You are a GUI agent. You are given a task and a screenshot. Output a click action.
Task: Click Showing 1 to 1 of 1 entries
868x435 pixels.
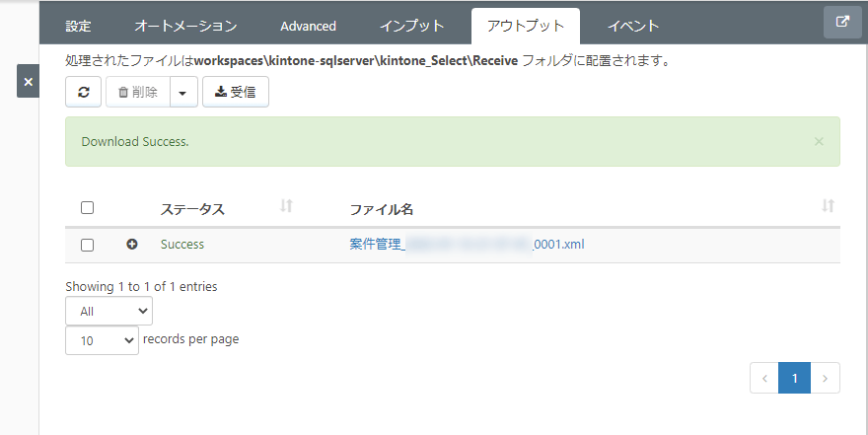(x=141, y=286)
